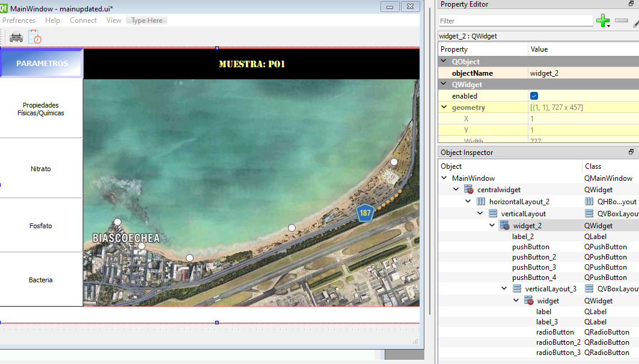The image size is (639, 364).
Task: Open the Prefrences menu
Action: pos(19,20)
